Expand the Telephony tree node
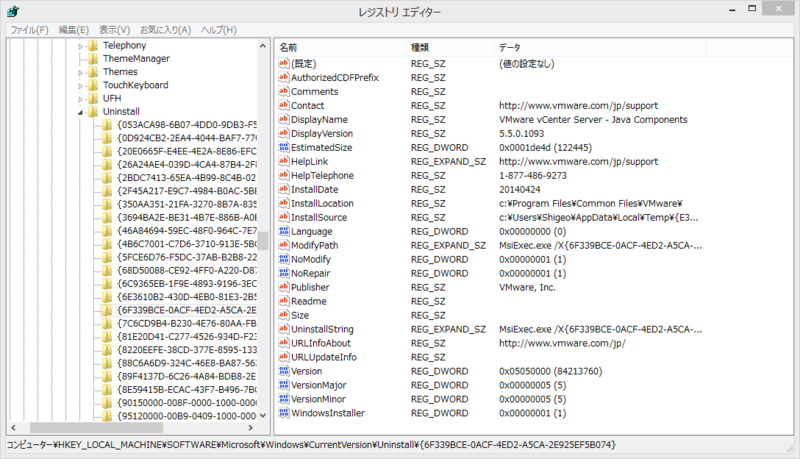Viewport: 800px width, 459px height. coord(80,46)
